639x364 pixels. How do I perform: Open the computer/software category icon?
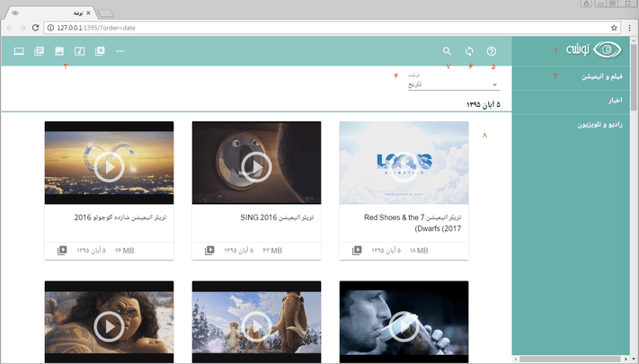pyautogui.click(x=19, y=51)
